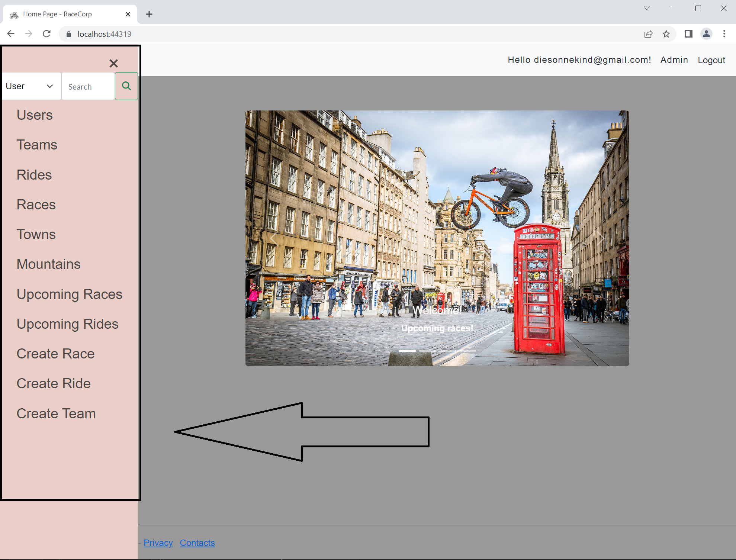
Task: Navigate to Towns
Action: pyautogui.click(x=36, y=234)
